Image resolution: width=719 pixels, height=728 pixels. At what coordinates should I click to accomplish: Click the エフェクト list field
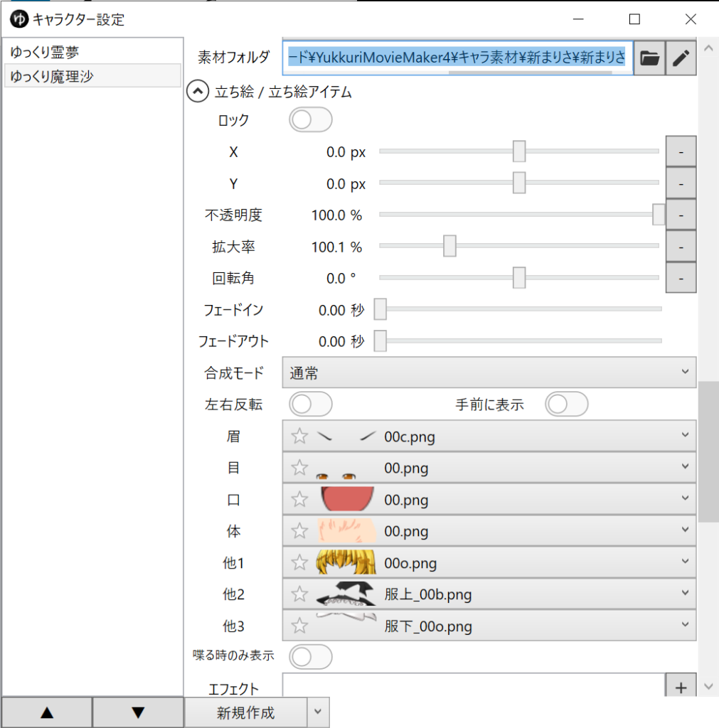pyautogui.click(x=474, y=685)
